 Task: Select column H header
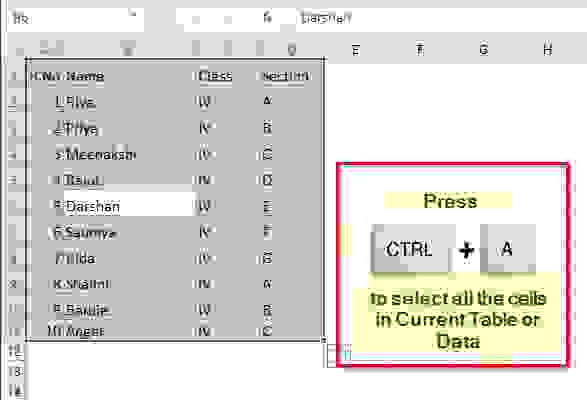(x=548, y=49)
